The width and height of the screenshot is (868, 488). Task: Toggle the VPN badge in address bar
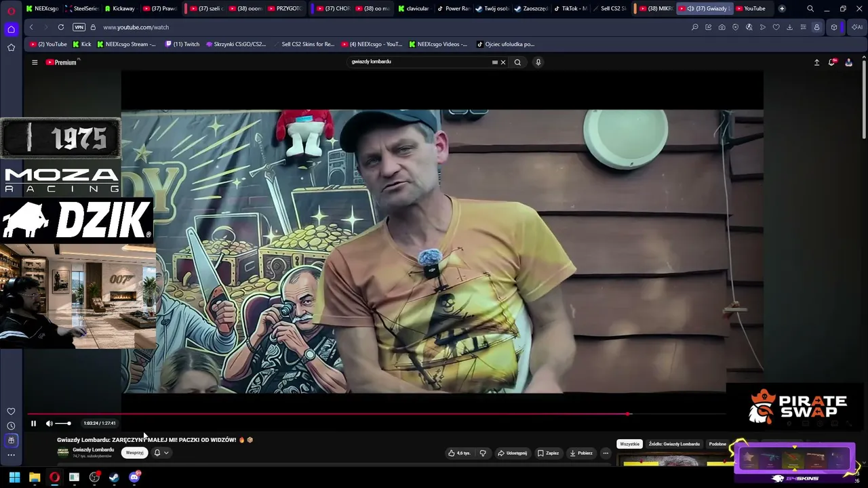point(79,27)
